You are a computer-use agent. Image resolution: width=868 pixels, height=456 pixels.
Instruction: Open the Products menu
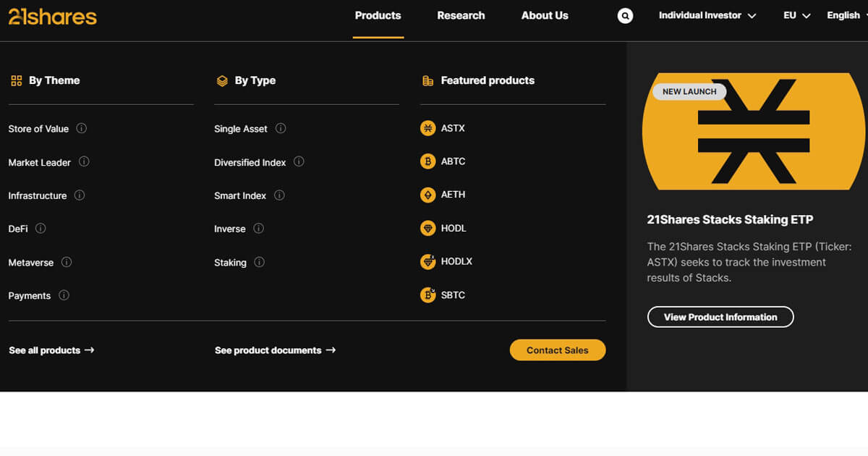(378, 15)
